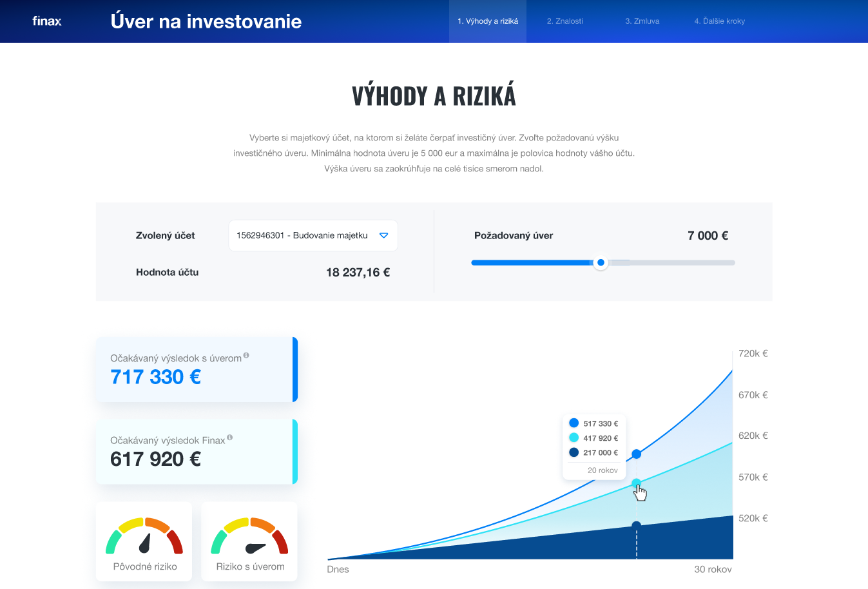Click the '620k €' axis label
This screenshot has height=589, width=868.
753,436
